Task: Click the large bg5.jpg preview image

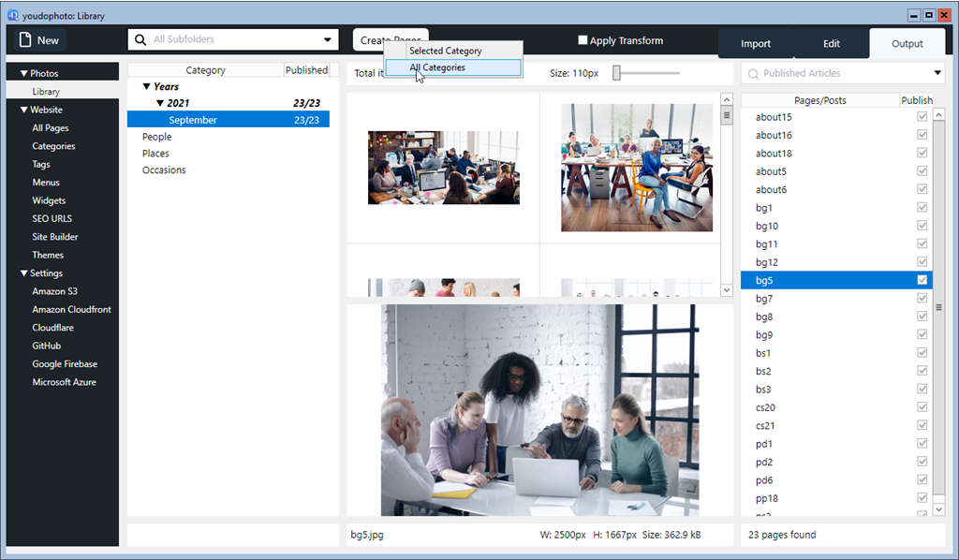Action: tap(540, 410)
